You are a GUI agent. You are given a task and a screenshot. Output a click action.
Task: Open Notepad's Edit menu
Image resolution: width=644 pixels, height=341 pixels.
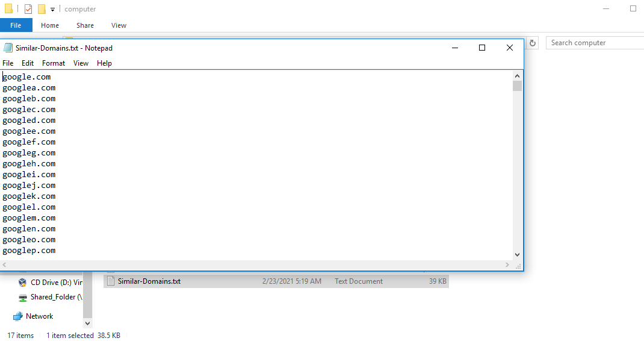point(28,63)
